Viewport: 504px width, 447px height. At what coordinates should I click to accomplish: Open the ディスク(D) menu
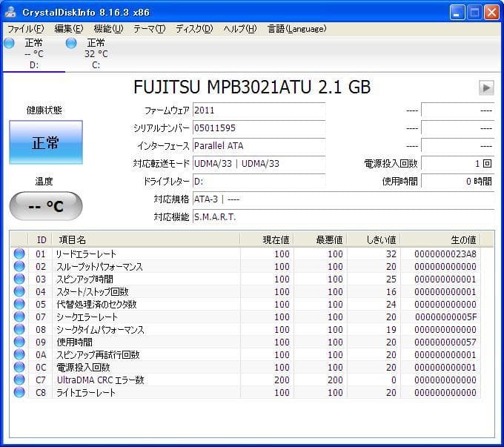(x=194, y=29)
